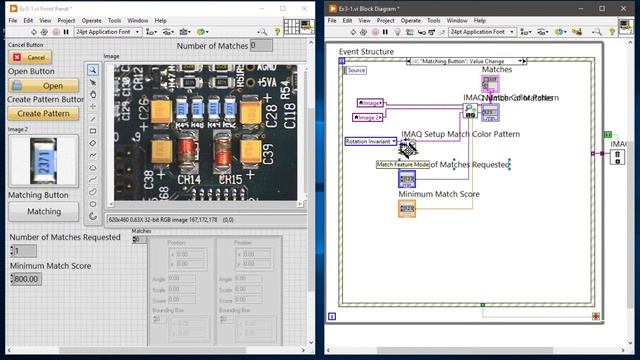Toggle Highlight Execution light bulb
The image size is (640, 360).
click(398, 32)
